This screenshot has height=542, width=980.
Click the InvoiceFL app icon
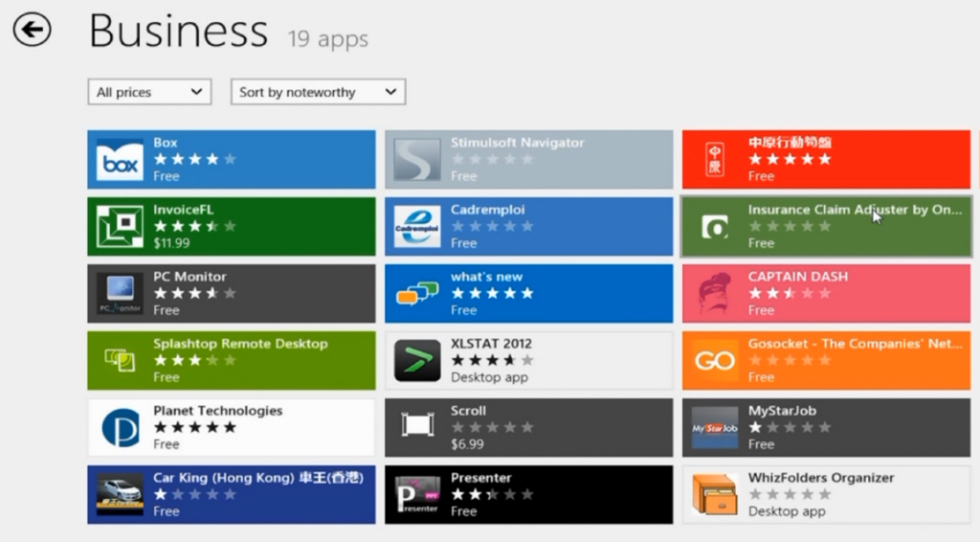tap(120, 226)
